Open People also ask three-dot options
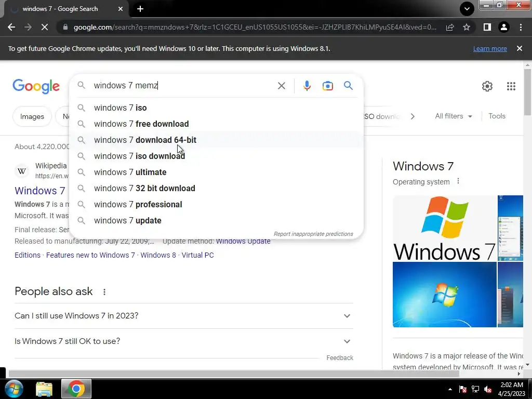This screenshot has height=399, width=532. [104, 292]
